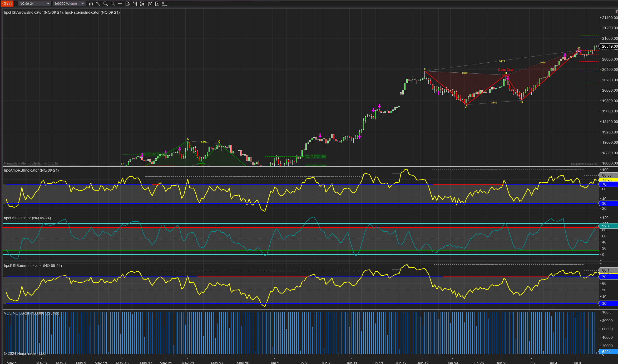Open the drawing tools pencil icon
The image size is (618, 364).
pos(98,4)
